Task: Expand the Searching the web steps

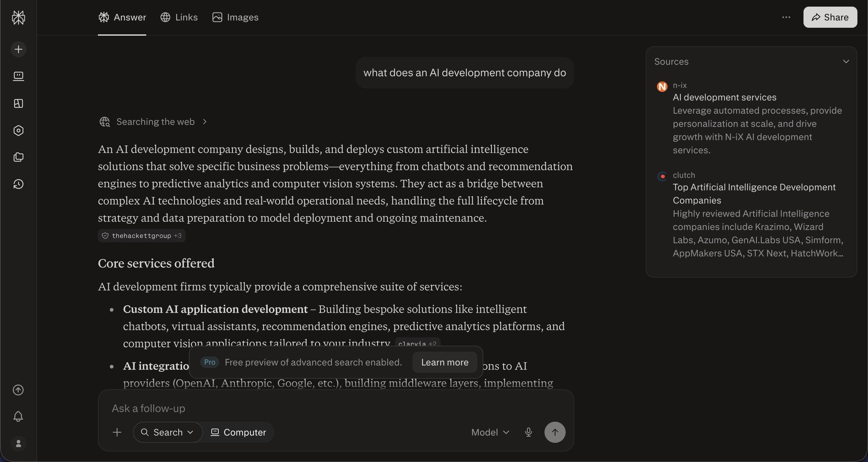Action: [x=153, y=122]
